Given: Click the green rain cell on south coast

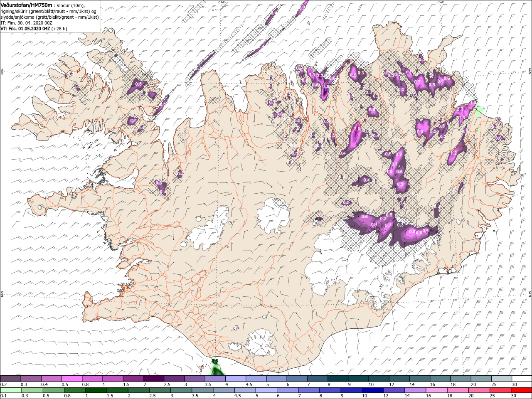Looking at the screenshot, I should 217,368.
